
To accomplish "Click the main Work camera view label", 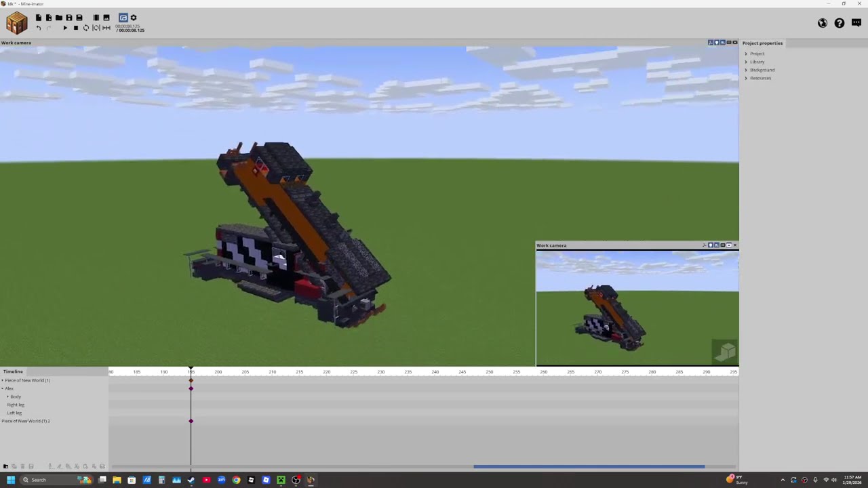I will pyautogui.click(x=16, y=43).
